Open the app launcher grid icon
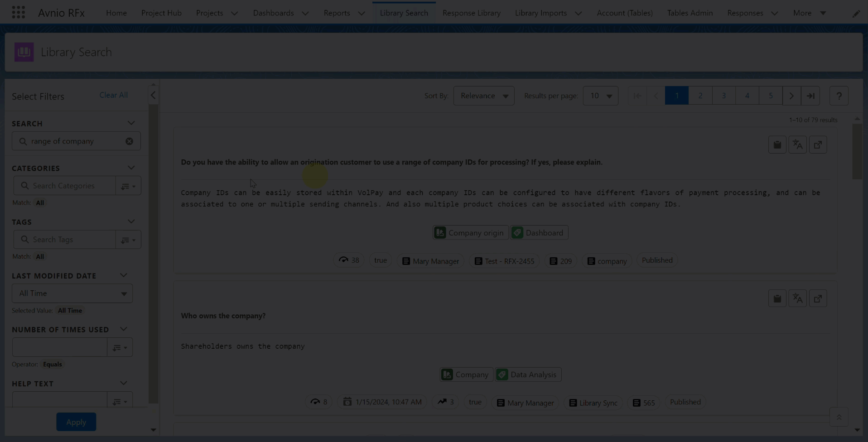Viewport: 868px width, 442px height. click(18, 12)
